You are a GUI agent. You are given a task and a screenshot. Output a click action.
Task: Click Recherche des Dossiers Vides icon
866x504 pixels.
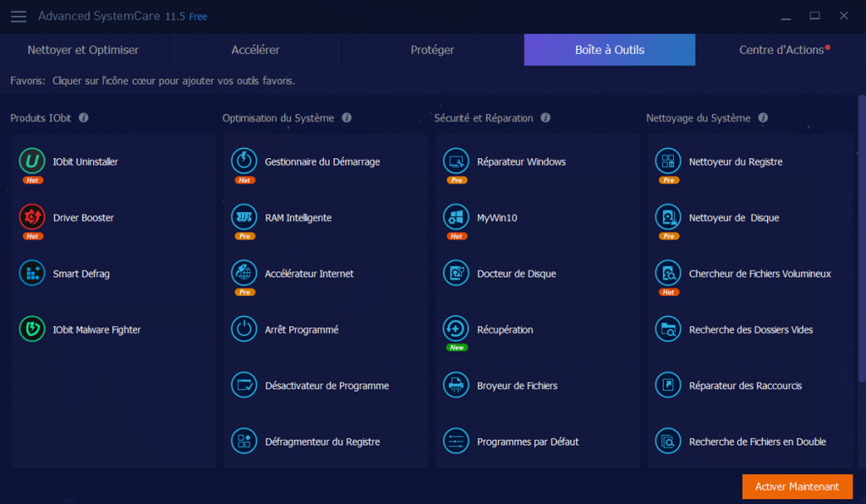pos(668,329)
